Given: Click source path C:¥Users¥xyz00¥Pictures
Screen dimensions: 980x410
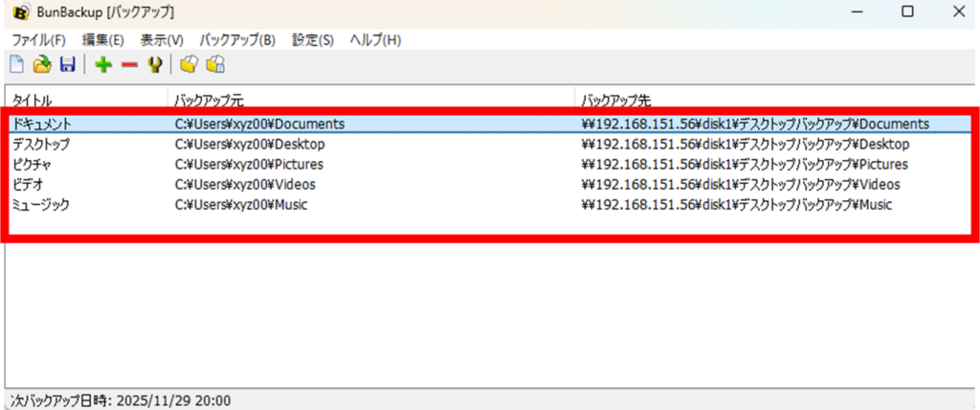Looking at the screenshot, I should click(250, 165).
